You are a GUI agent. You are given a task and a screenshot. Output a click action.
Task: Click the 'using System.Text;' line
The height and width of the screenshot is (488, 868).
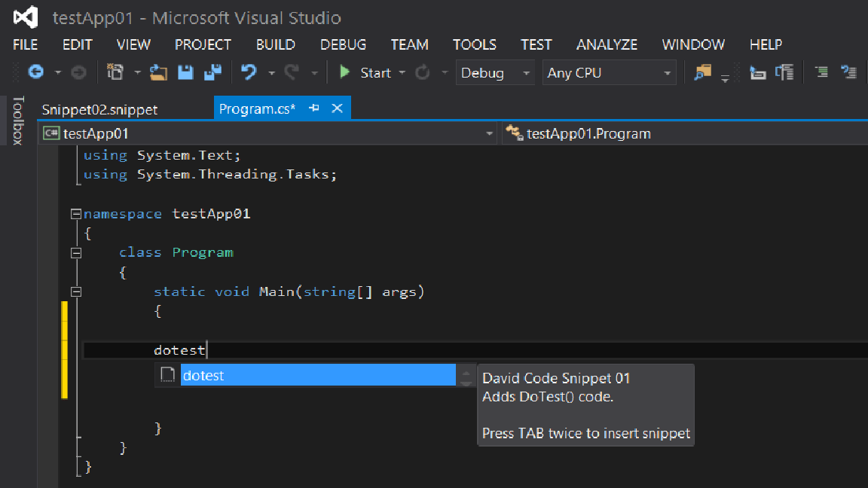(162, 155)
